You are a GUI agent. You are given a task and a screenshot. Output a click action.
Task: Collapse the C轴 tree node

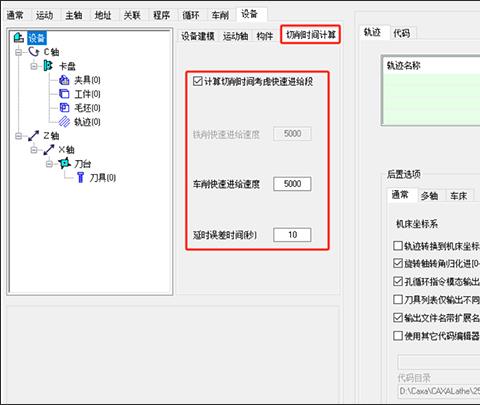click(18, 52)
